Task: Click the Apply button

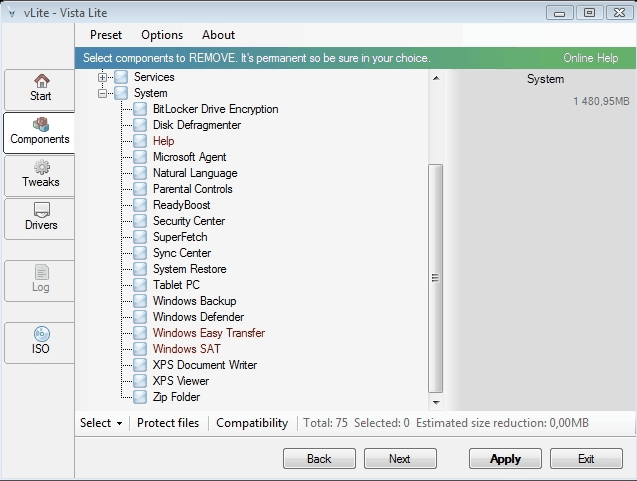Action: point(505,459)
